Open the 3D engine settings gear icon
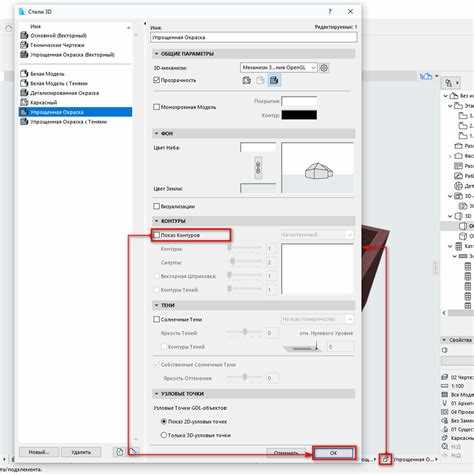The width and height of the screenshot is (474, 474). pos(324,68)
